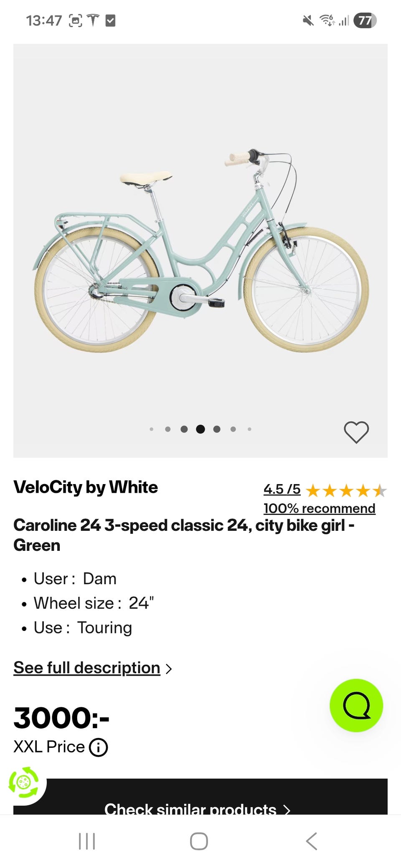The width and height of the screenshot is (401, 868).
Task: Open the green chat bubble button
Action: (x=356, y=705)
